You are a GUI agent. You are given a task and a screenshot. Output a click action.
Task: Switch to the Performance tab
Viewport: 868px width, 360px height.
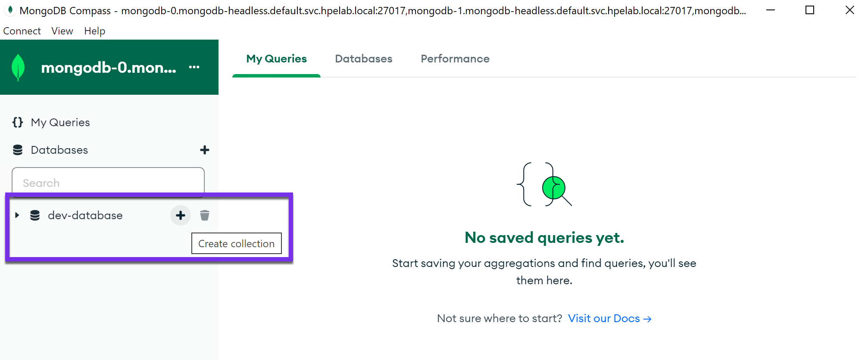pyautogui.click(x=455, y=59)
